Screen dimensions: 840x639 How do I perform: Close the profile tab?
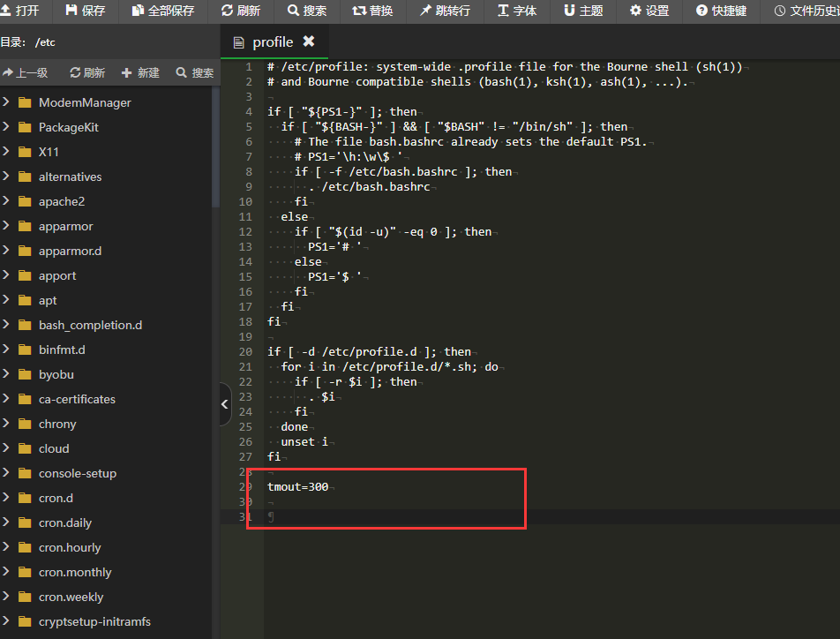(309, 41)
